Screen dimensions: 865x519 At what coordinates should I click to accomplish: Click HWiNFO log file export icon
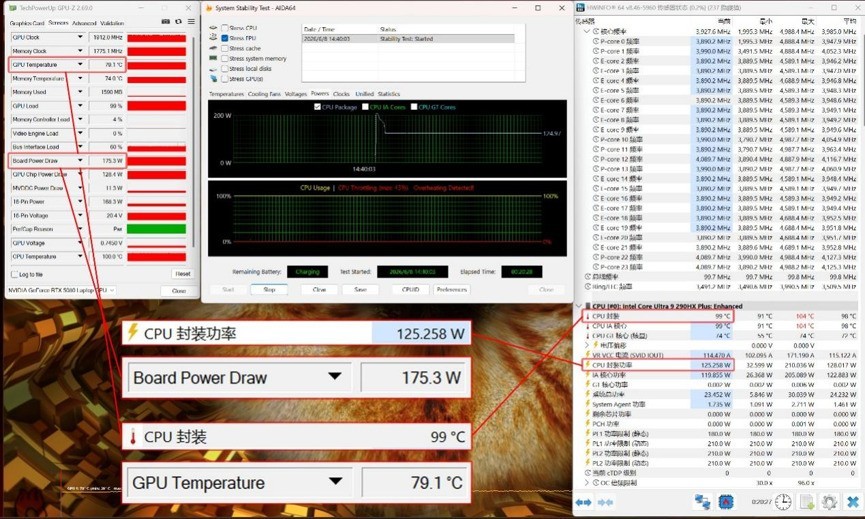[807, 502]
